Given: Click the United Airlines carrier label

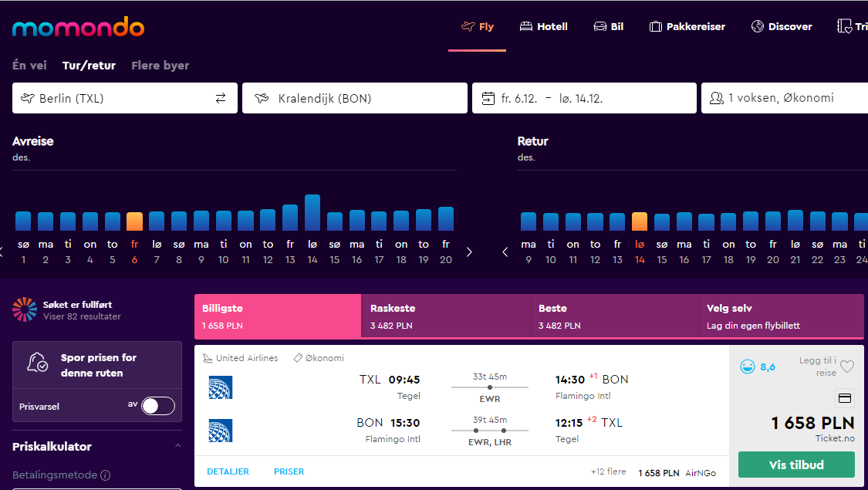Looking at the screenshot, I should pyautogui.click(x=247, y=358).
